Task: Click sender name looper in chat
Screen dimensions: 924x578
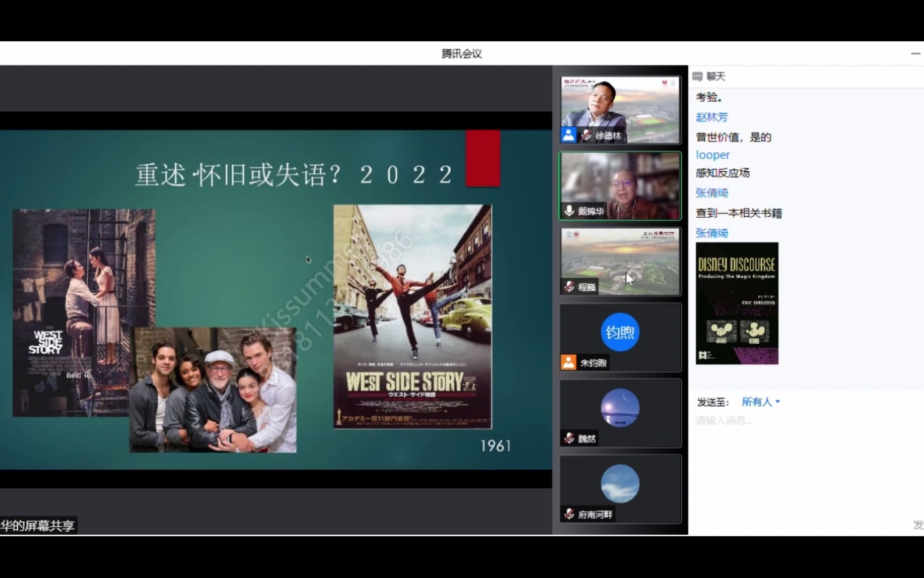Action: coord(712,155)
